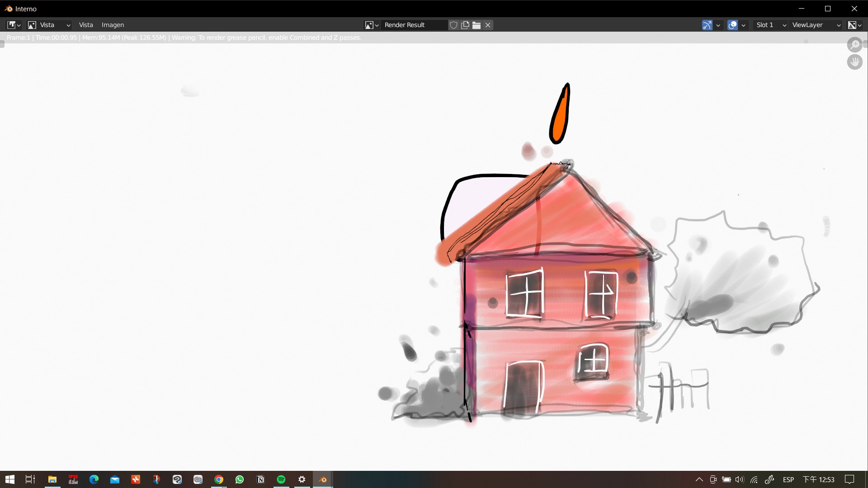868x488 pixels.
Task: Browse linked images next to Render Result
Action: tap(372, 25)
